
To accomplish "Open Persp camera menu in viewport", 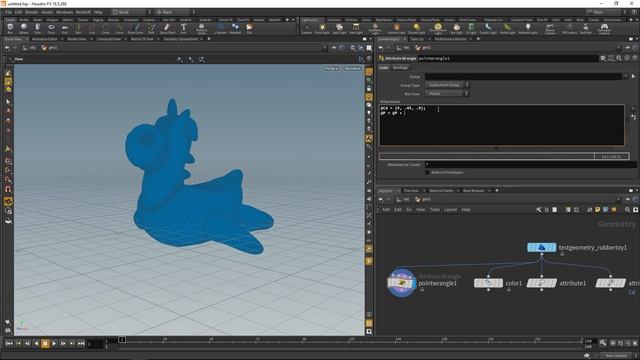I will click(x=331, y=68).
